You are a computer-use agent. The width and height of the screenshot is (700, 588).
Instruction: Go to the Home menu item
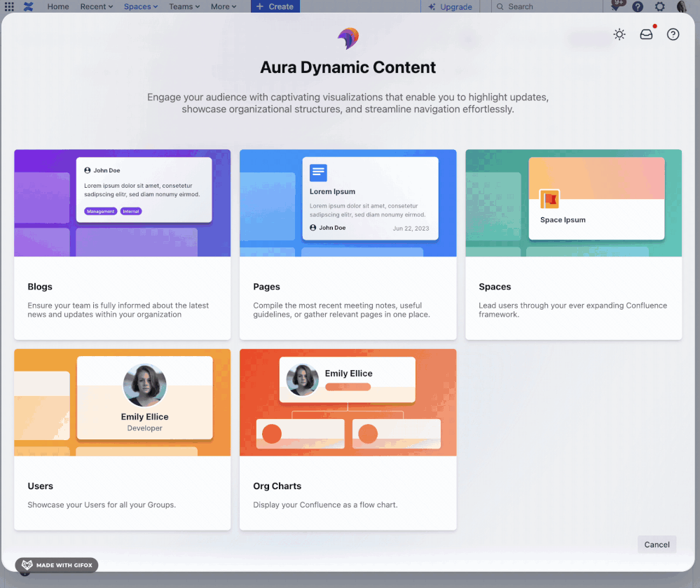tap(58, 7)
